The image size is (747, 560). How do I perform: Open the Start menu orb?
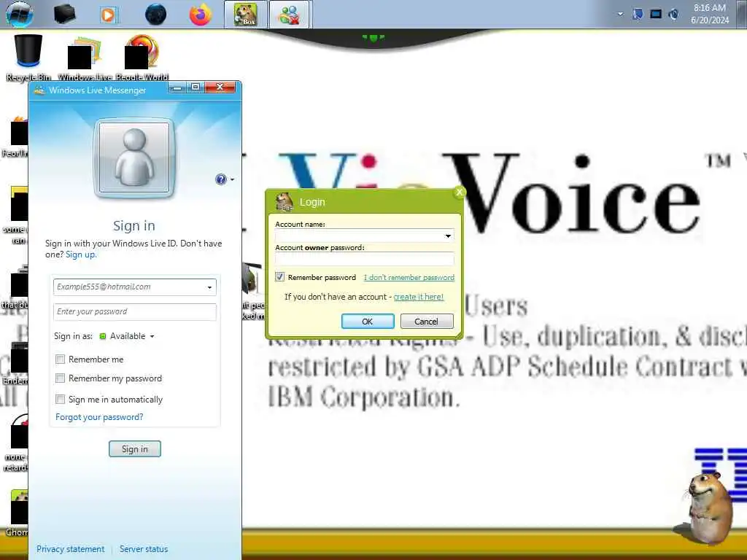(19, 13)
